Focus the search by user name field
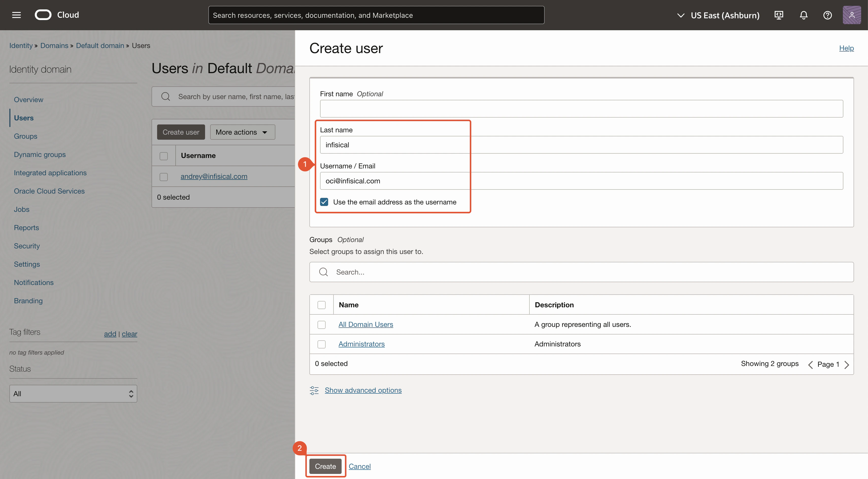 (223, 97)
